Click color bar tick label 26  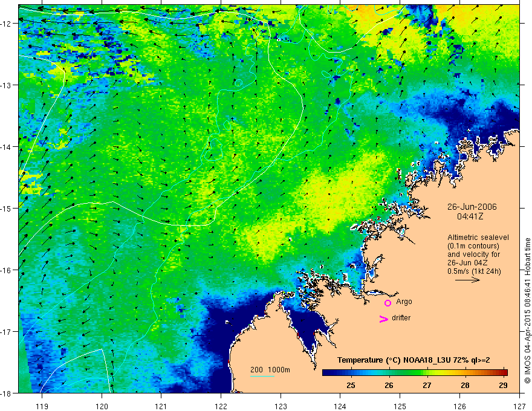click(x=389, y=385)
